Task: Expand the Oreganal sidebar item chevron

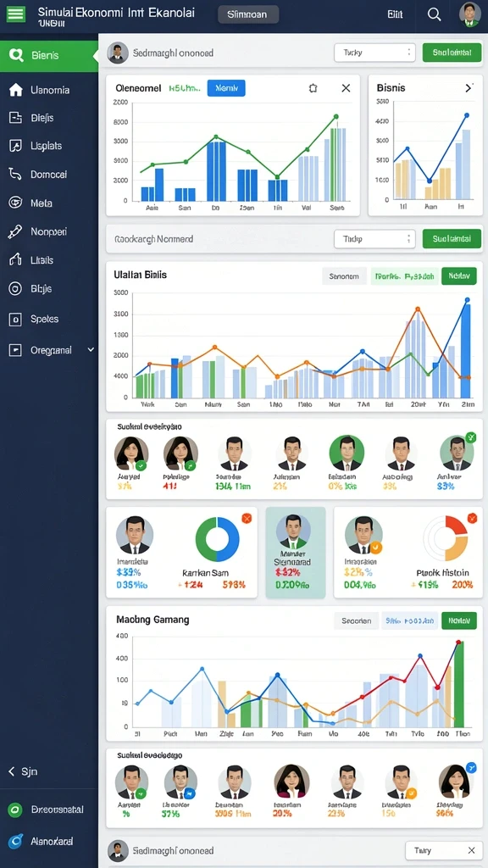Action: pyautogui.click(x=91, y=350)
